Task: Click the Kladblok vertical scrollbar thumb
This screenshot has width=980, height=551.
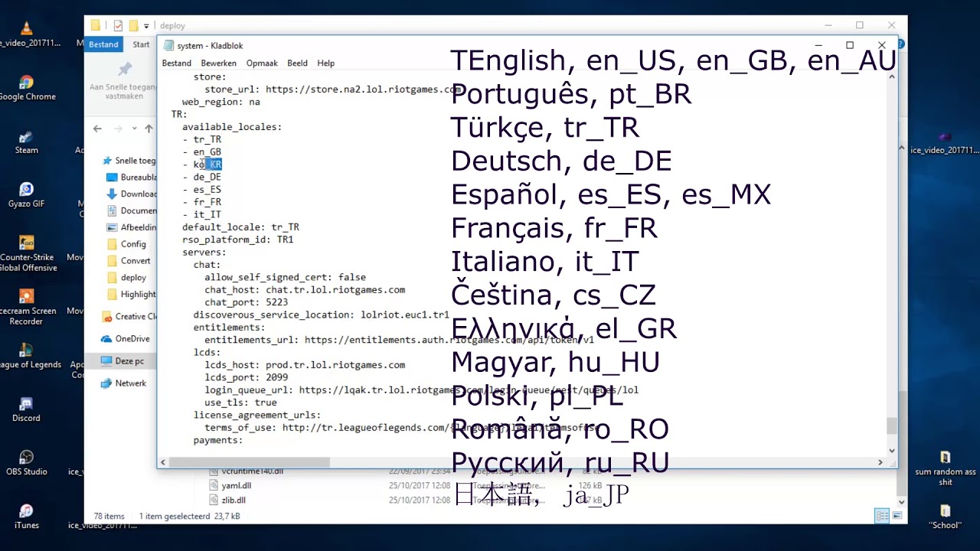Action: [x=891, y=425]
